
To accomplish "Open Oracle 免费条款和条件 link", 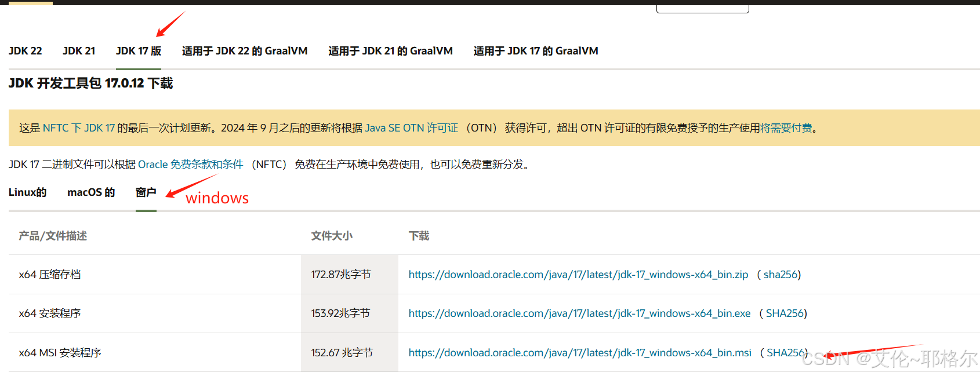I will click(190, 165).
